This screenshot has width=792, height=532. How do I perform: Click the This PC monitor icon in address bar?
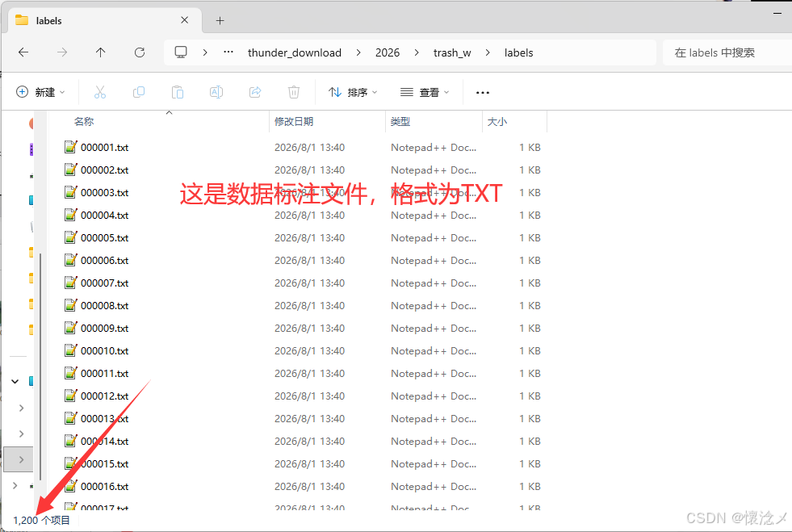point(181,52)
